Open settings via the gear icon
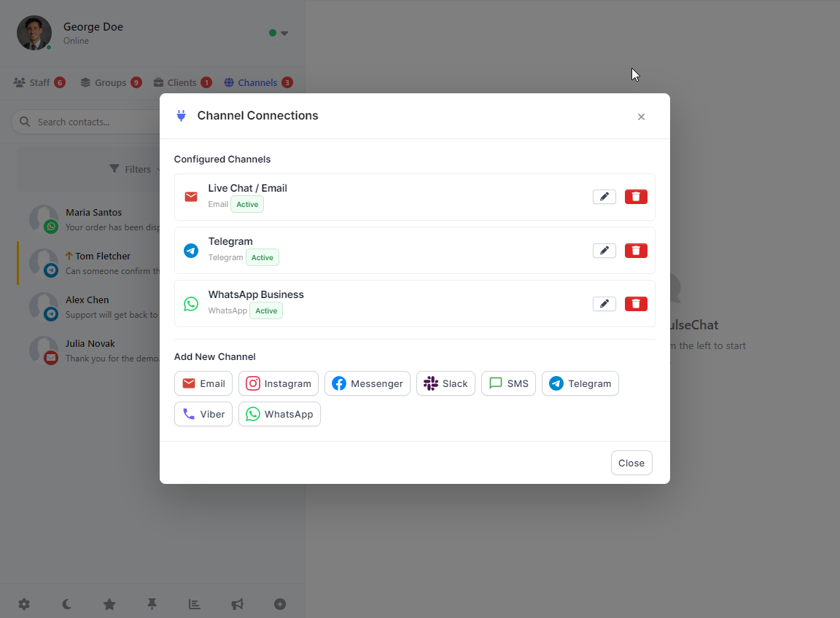The image size is (840, 618). click(x=24, y=604)
